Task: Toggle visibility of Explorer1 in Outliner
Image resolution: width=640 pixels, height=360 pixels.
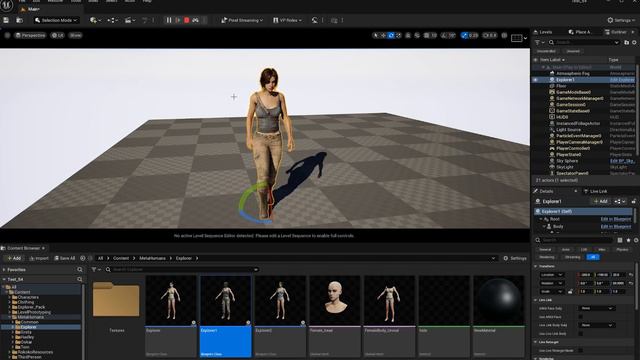Action: coord(536,80)
